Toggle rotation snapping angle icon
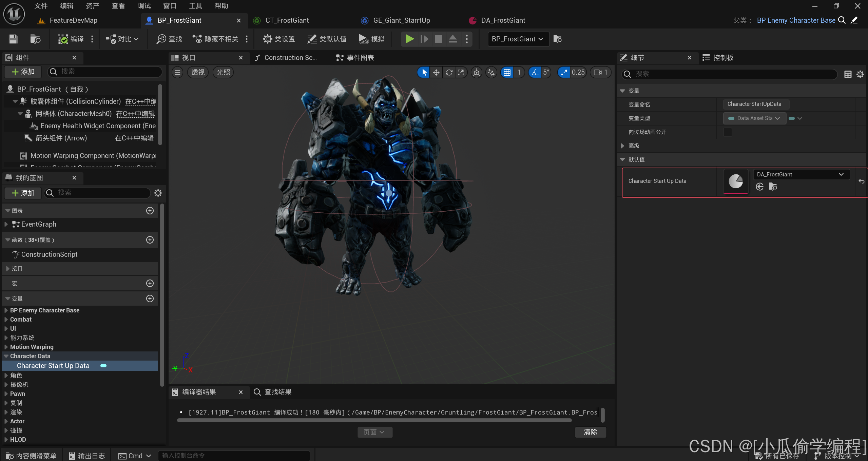Screen dimensions: 868x461 (535, 72)
